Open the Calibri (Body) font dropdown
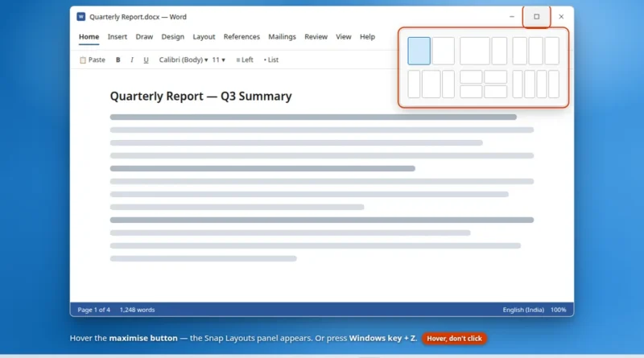Viewport: 644px width, 358px height. [184, 60]
